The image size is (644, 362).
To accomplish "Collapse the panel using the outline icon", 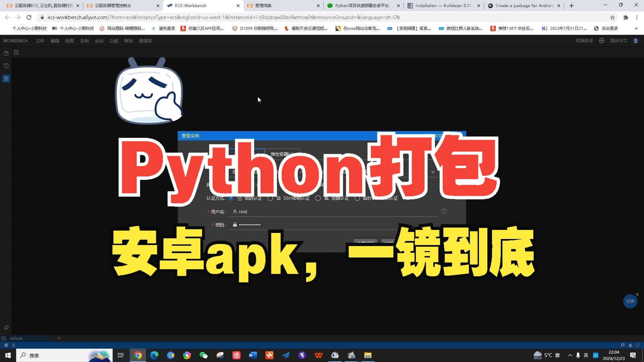I will 16,52.
